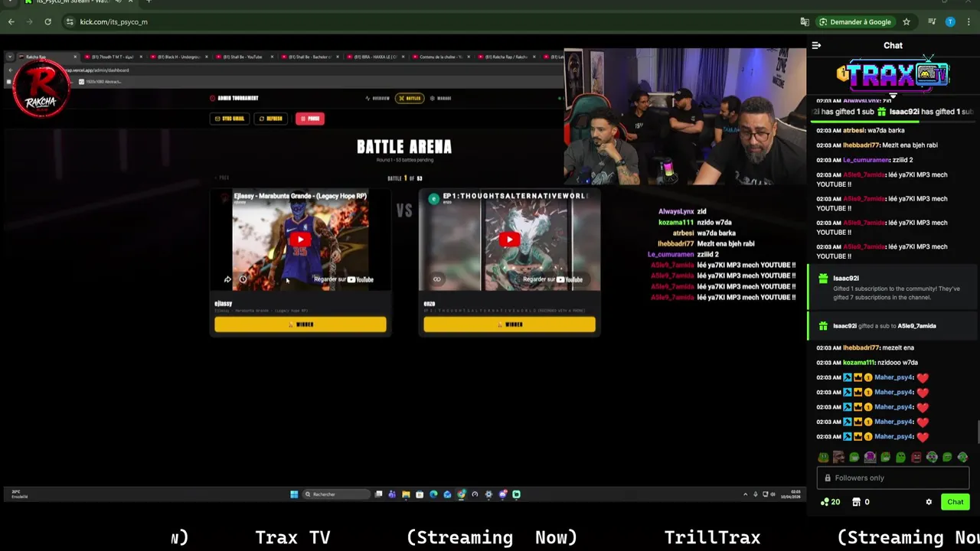Open the gift shop icon showing 0
Viewport: 980px width, 551px height.
(861, 502)
